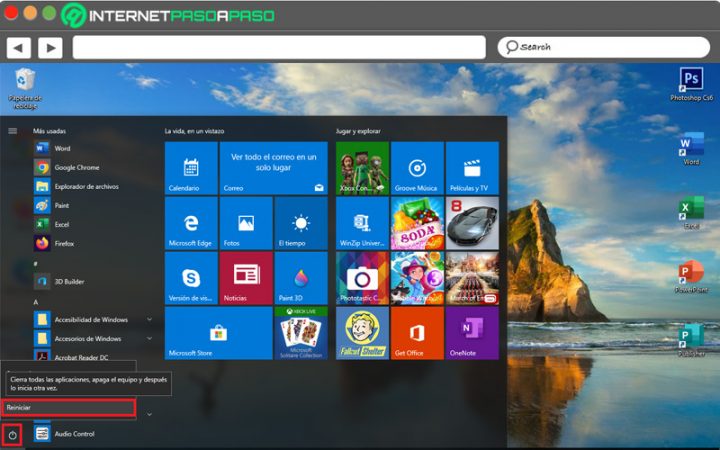
Task: Launch the Microsoft Store tile
Action: pos(218,332)
